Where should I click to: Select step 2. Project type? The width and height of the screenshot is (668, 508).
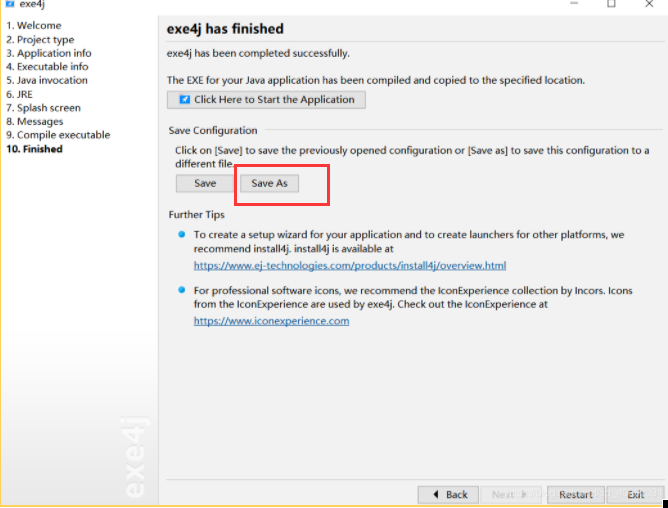(40, 40)
